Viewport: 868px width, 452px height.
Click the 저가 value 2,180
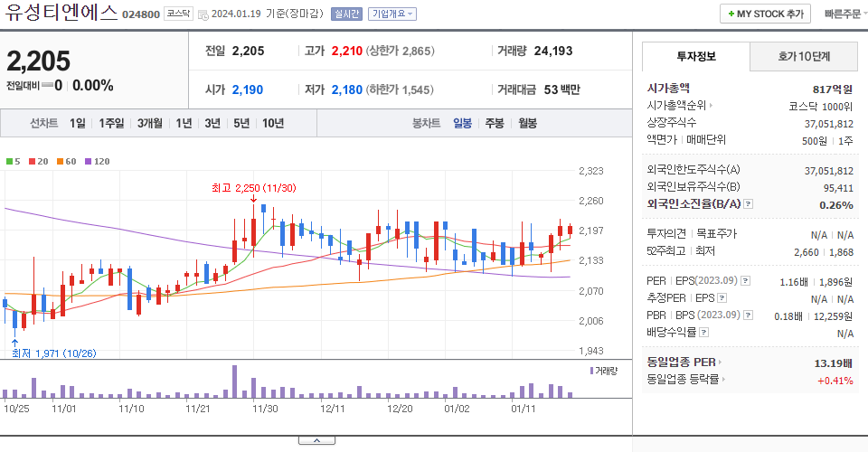coord(346,89)
